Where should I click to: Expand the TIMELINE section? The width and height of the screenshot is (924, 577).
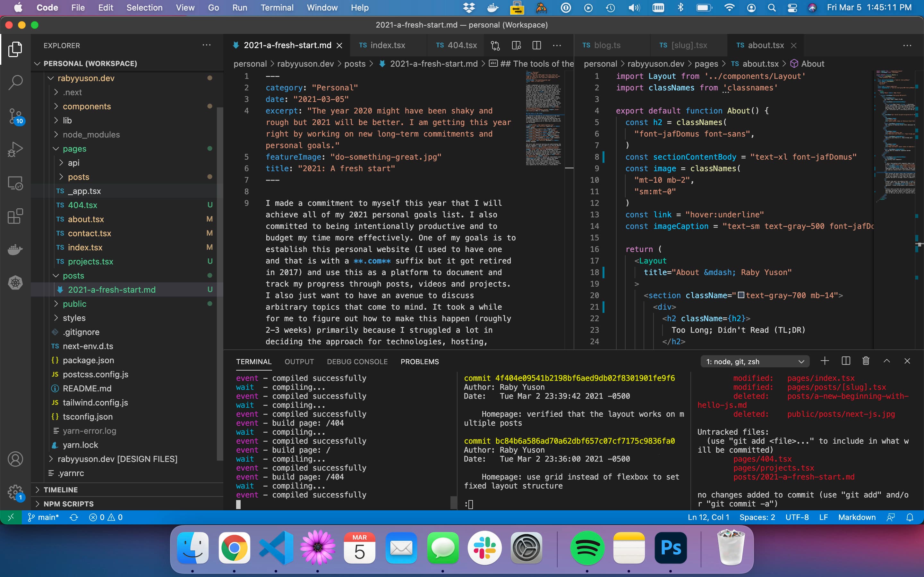pos(60,489)
